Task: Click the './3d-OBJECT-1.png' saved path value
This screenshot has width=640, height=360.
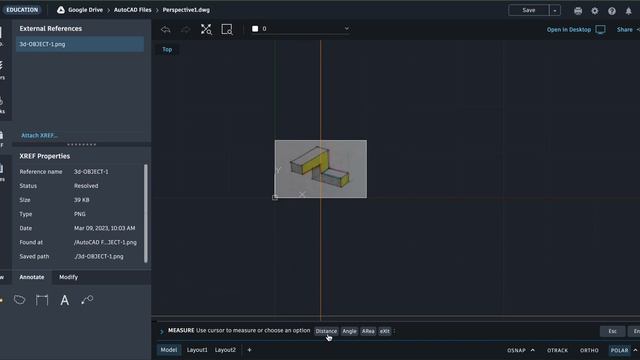Action: click(98, 256)
